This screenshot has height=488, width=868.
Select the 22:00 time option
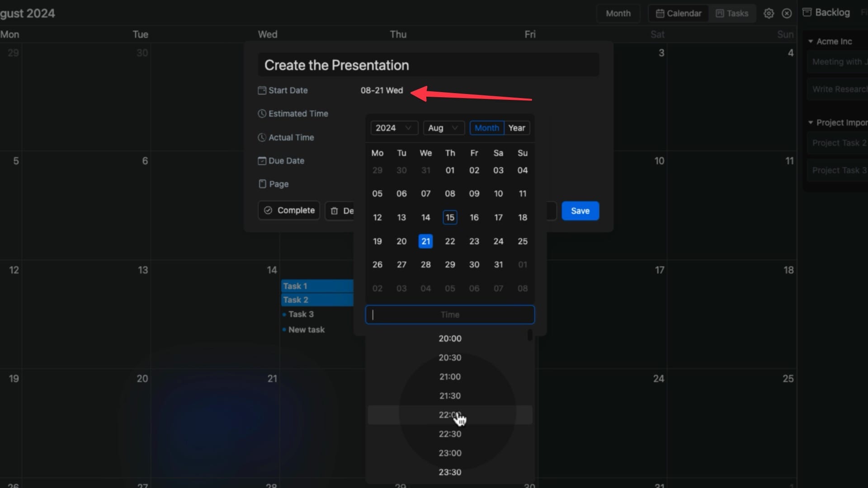tap(450, 415)
